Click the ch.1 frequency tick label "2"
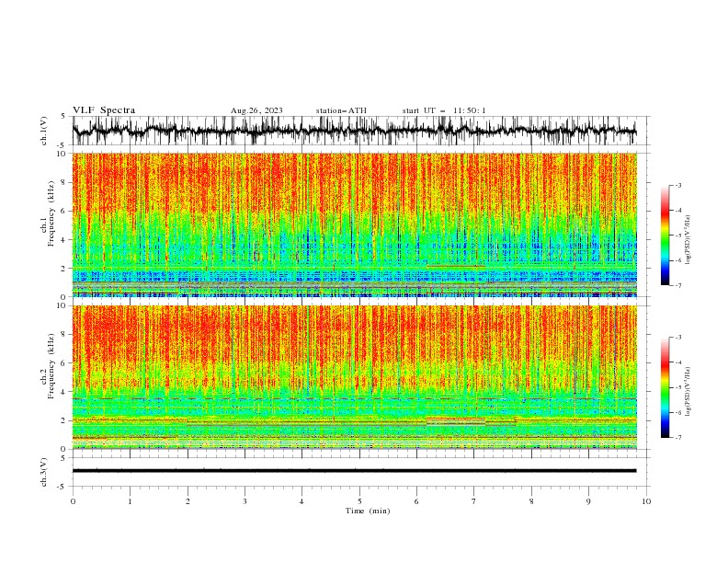The image size is (728, 563). [x=63, y=269]
